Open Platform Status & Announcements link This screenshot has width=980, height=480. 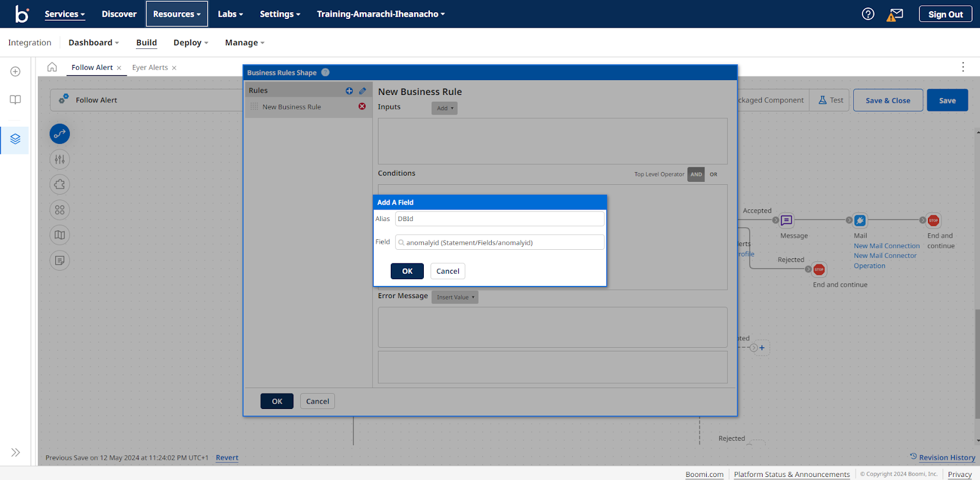[792, 474]
